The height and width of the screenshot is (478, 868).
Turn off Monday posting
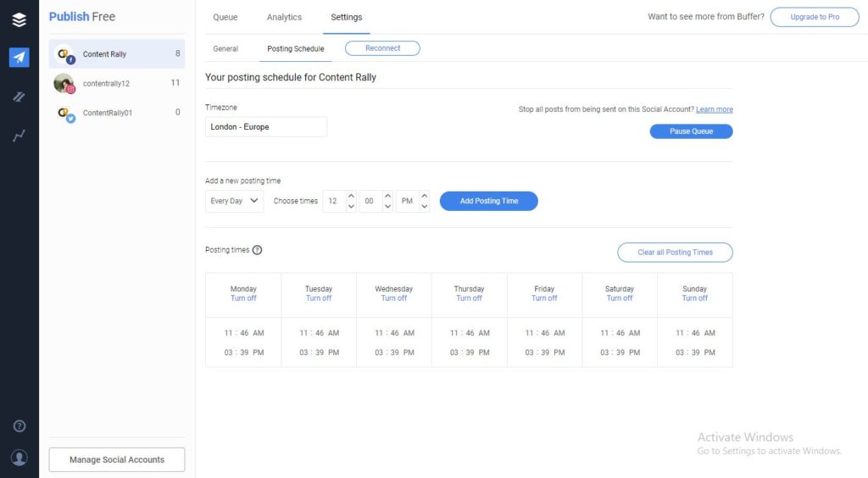[243, 298]
